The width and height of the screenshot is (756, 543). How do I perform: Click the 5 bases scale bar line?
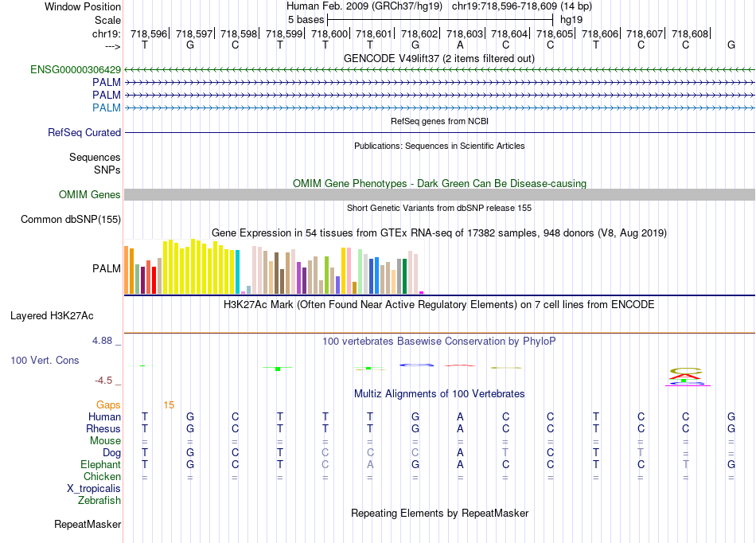tap(440, 20)
